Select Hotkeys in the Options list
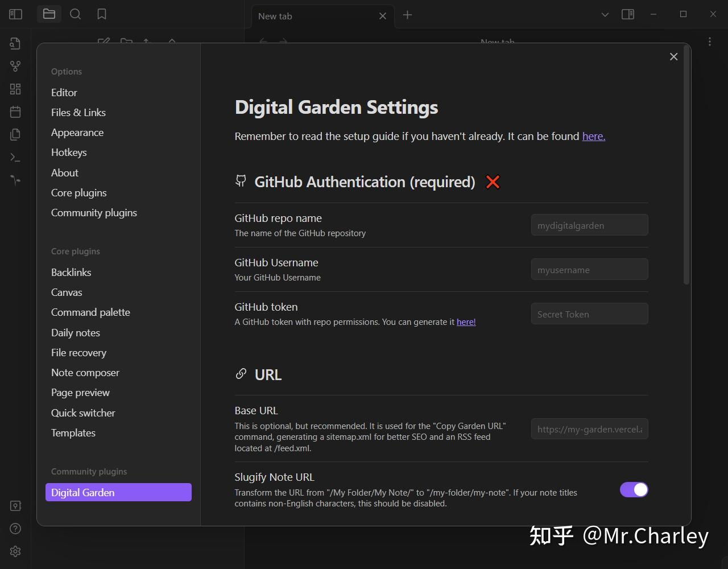This screenshot has width=728, height=569. (x=69, y=152)
